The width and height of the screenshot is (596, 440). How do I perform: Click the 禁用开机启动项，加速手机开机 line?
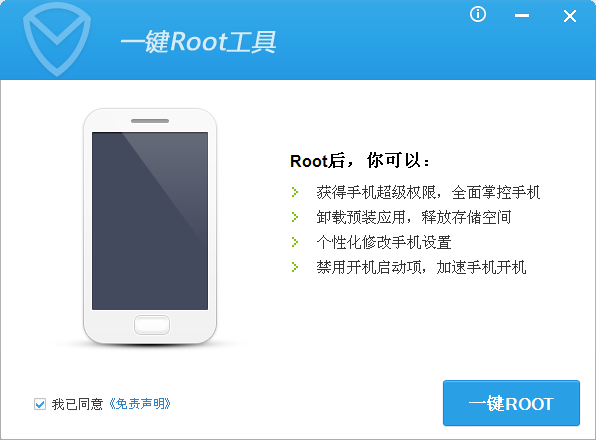point(421,267)
